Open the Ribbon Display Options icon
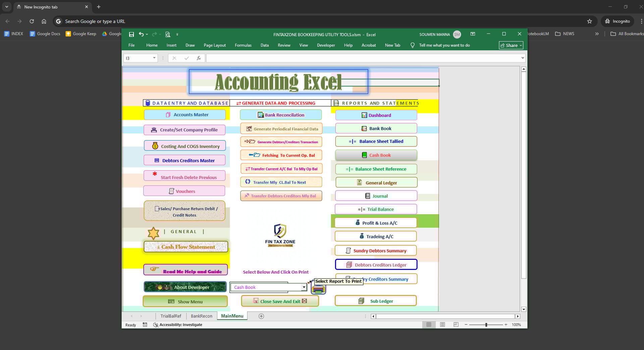644x350 pixels. click(x=473, y=34)
